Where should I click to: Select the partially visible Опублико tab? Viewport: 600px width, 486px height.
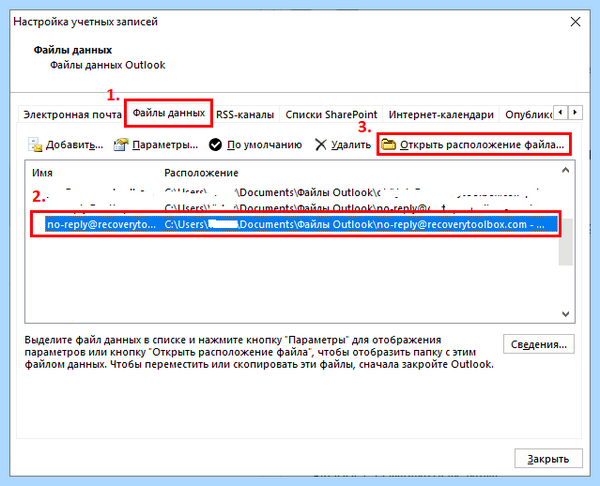[527, 114]
